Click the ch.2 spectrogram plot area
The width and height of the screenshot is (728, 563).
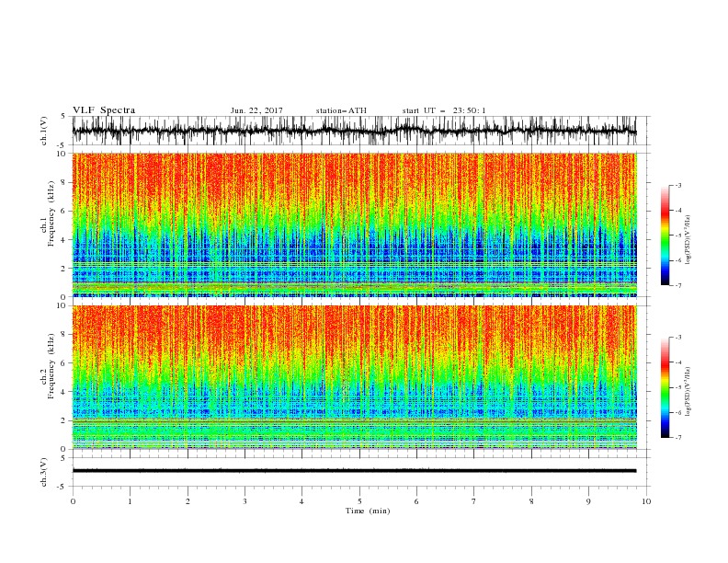click(354, 377)
